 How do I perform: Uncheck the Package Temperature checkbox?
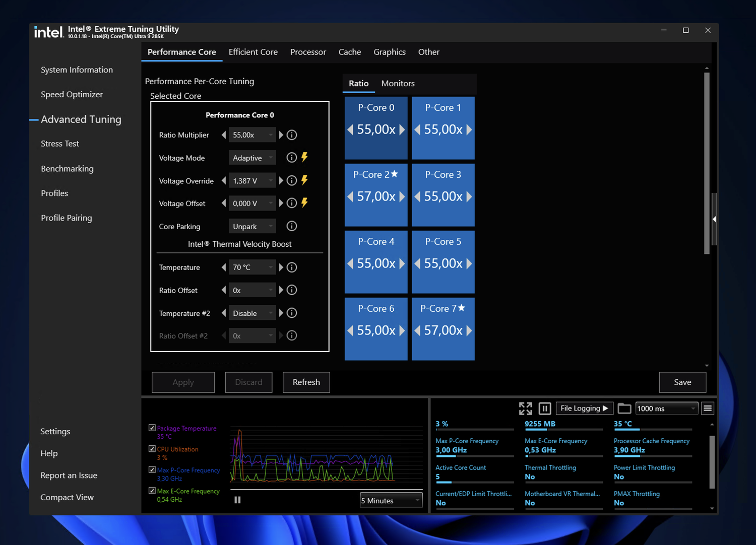(152, 428)
